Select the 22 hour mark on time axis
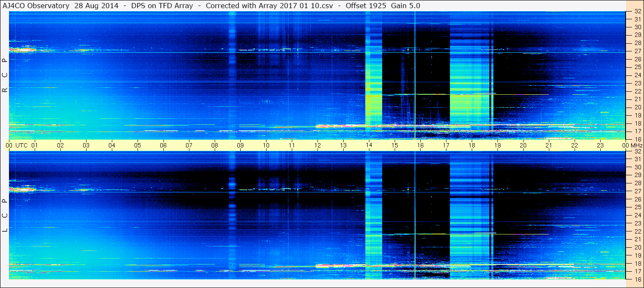Image resolution: width=644 pixels, height=288 pixels. 575,145
